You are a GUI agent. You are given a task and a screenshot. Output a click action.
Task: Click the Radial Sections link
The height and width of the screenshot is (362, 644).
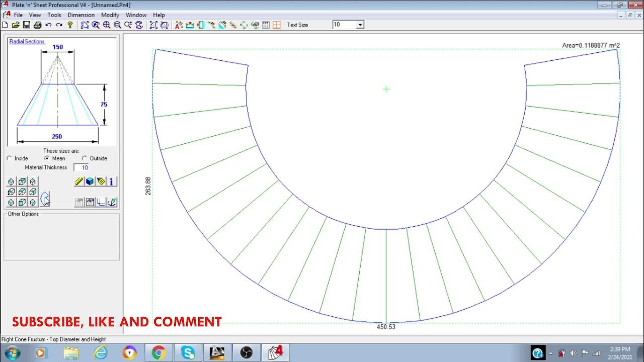pyautogui.click(x=27, y=41)
